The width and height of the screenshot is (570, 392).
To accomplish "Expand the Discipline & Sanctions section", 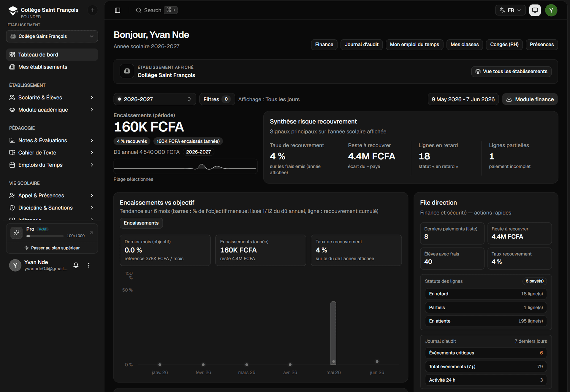I will point(51,208).
